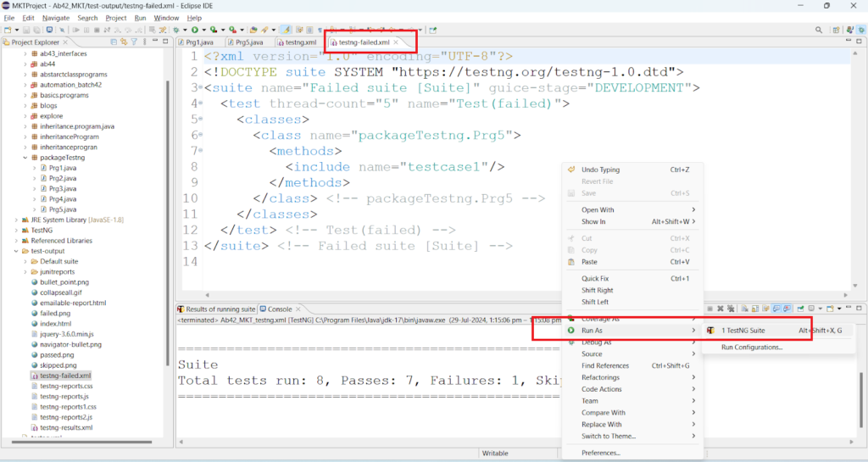The height and width of the screenshot is (462, 868).
Task: Click Preferences... in context menu
Action: (x=632, y=453)
